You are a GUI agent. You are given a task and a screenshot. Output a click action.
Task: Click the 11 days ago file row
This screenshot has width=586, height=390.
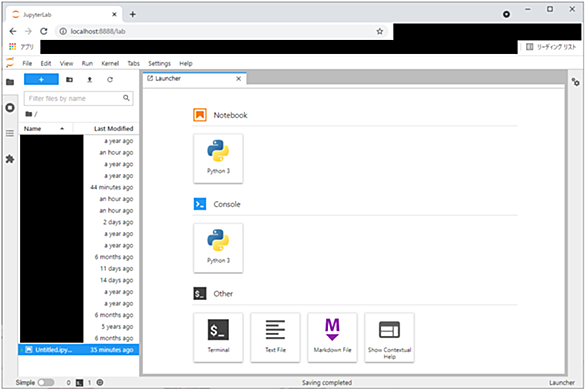point(78,269)
